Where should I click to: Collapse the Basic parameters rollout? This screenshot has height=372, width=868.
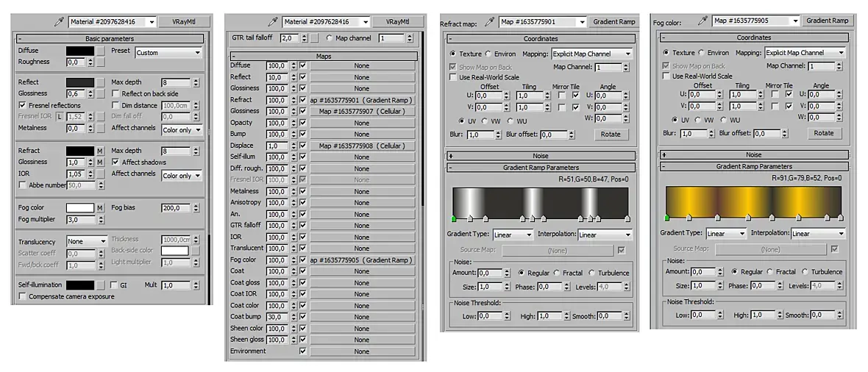[x=110, y=39]
